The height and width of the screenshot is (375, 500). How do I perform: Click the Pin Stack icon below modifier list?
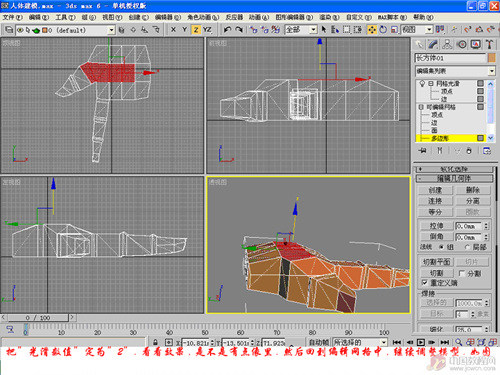tap(423, 151)
